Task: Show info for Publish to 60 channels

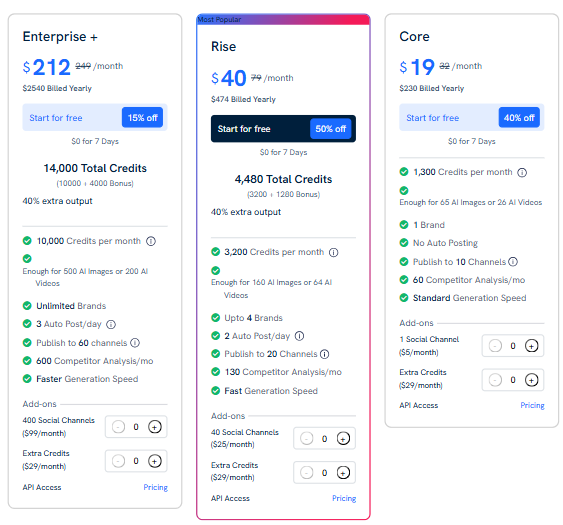Action: pyautogui.click(x=135, y=343)
